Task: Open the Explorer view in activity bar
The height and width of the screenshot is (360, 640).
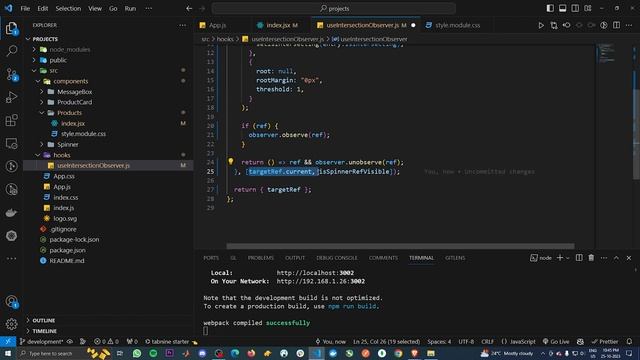Action: point(11,28)
